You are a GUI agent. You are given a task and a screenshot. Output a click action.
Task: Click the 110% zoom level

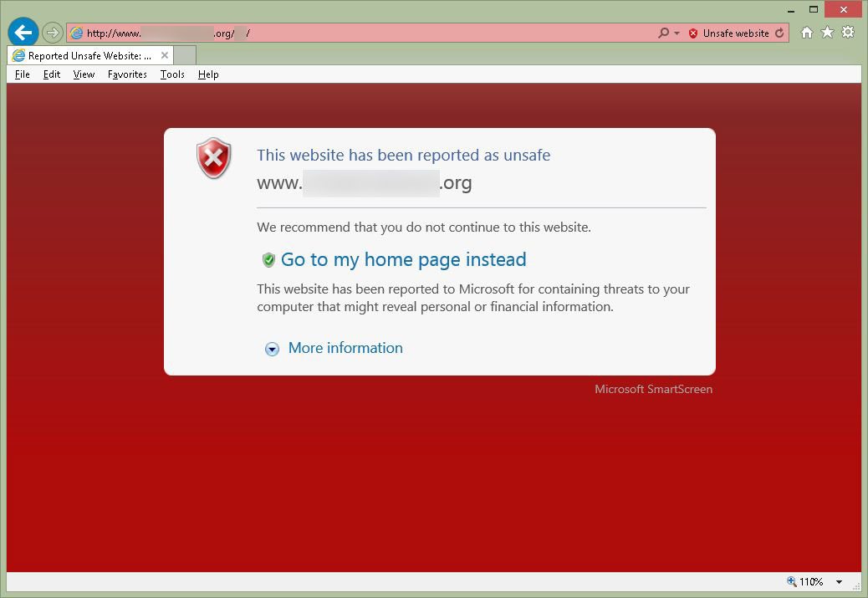click(811, 582)
